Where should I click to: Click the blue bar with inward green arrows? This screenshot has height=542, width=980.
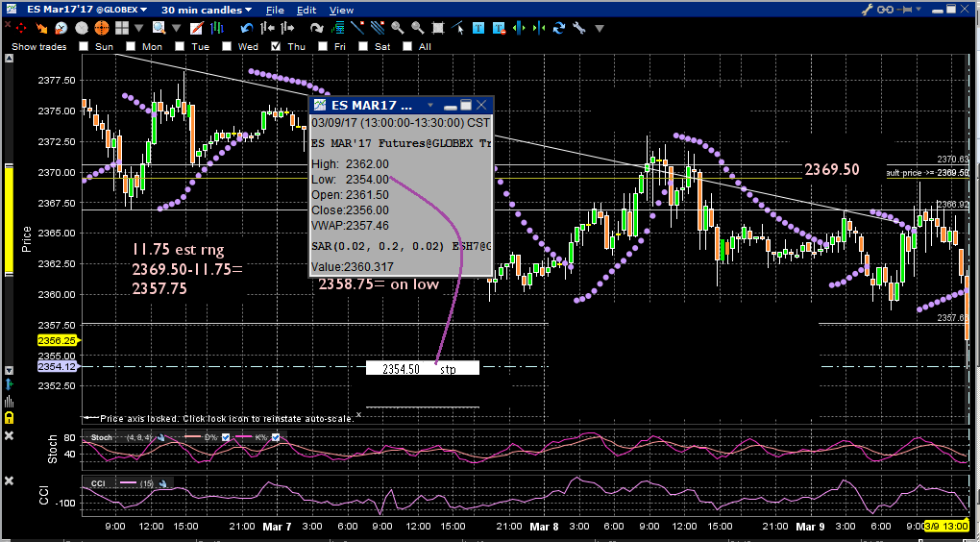539,28
